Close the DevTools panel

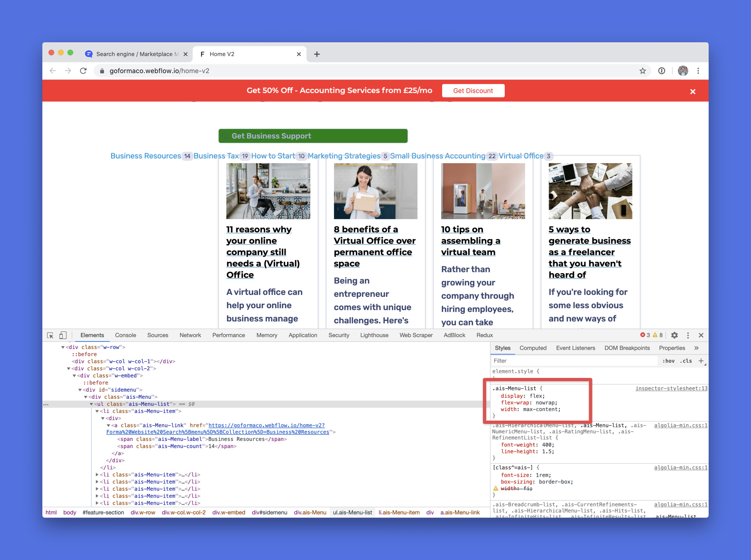click(x=701, y=335)
